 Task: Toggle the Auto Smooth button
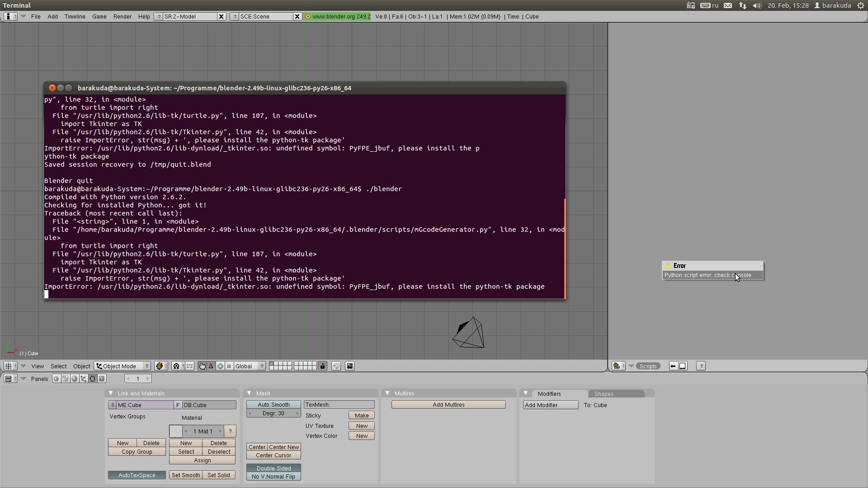[x=274, y=405]
